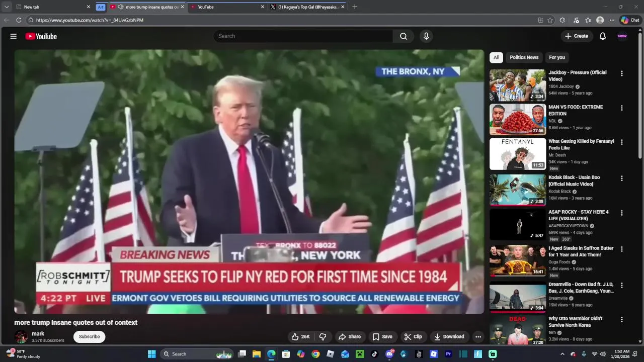This screenshot has height=362, width=644.
Task: Download the video
Action: click(x=449, y=337)
